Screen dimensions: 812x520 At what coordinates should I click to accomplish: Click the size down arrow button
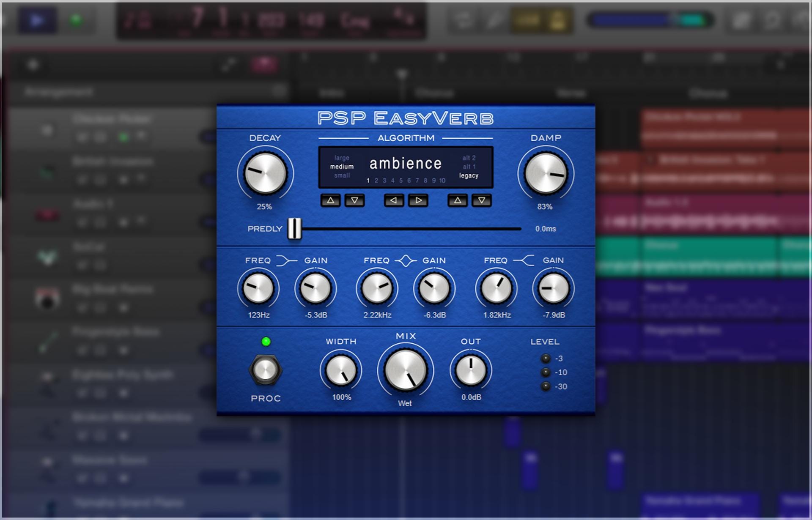click(x=355, y=200)
